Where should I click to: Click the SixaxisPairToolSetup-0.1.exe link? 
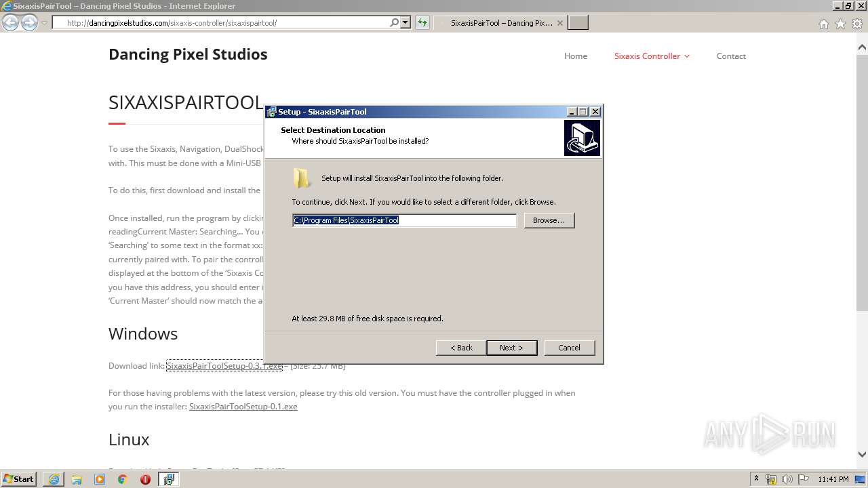click(243, 407)
